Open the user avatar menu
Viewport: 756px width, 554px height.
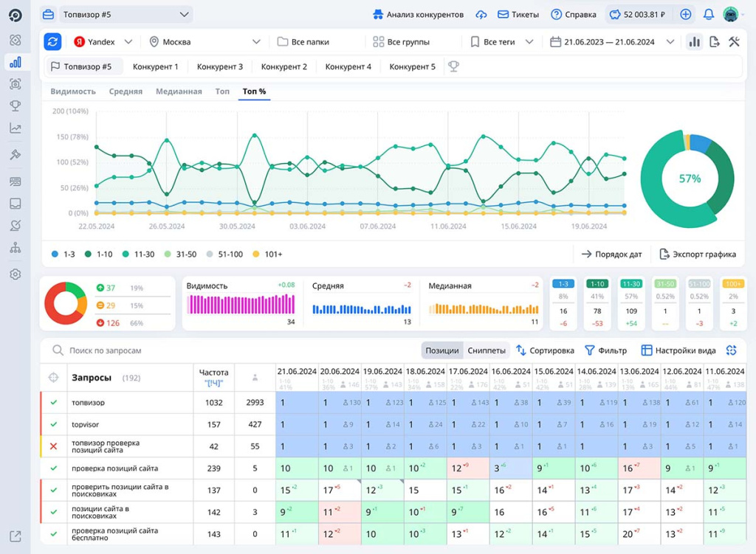point(731,15)
